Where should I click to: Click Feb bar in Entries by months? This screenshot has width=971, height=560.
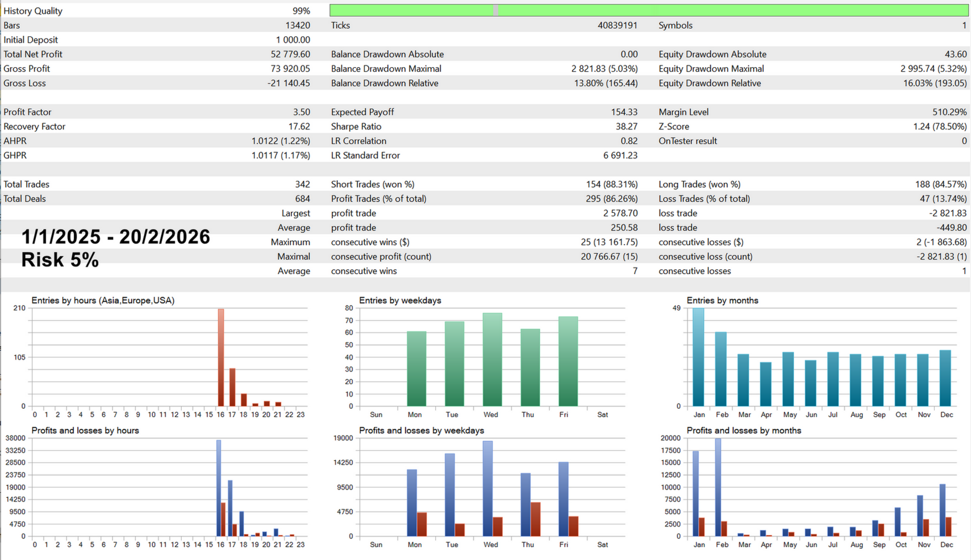pos(721,369)
